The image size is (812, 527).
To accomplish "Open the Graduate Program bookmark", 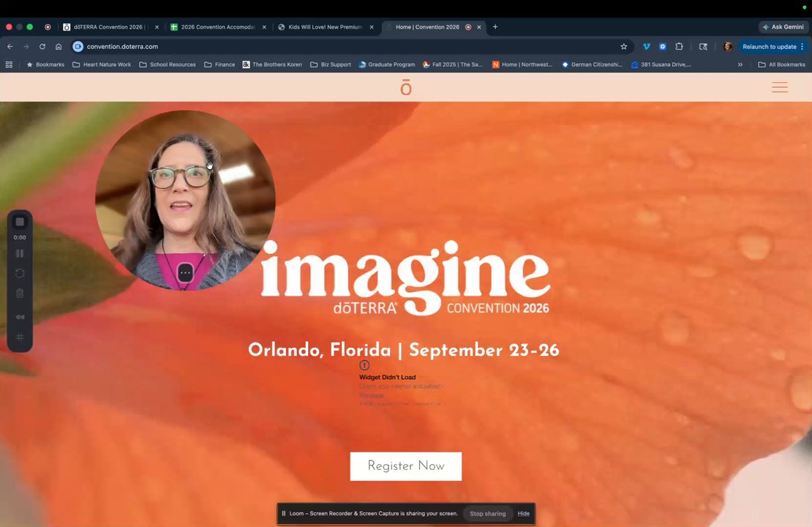I will pos(386,64).
